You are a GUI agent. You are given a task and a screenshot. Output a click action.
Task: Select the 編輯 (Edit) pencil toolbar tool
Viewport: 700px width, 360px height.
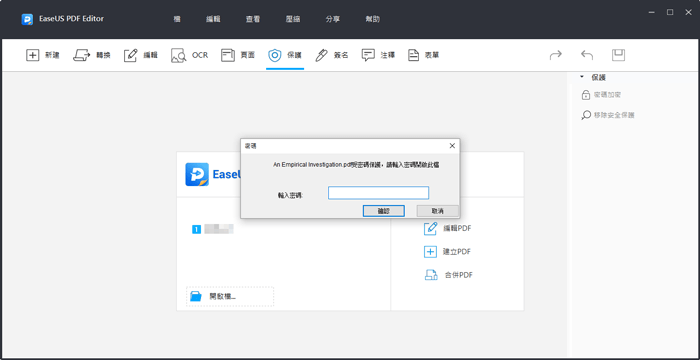click(141, 55)
